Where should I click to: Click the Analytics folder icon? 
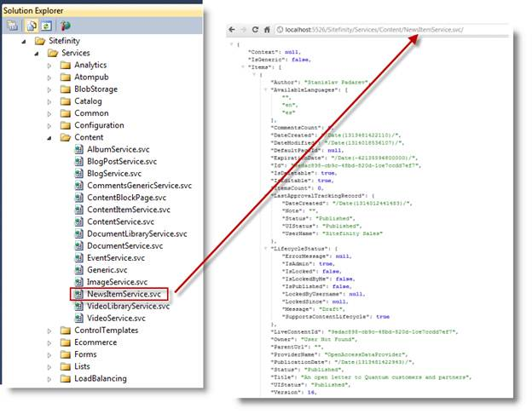(x=65, y=65)
